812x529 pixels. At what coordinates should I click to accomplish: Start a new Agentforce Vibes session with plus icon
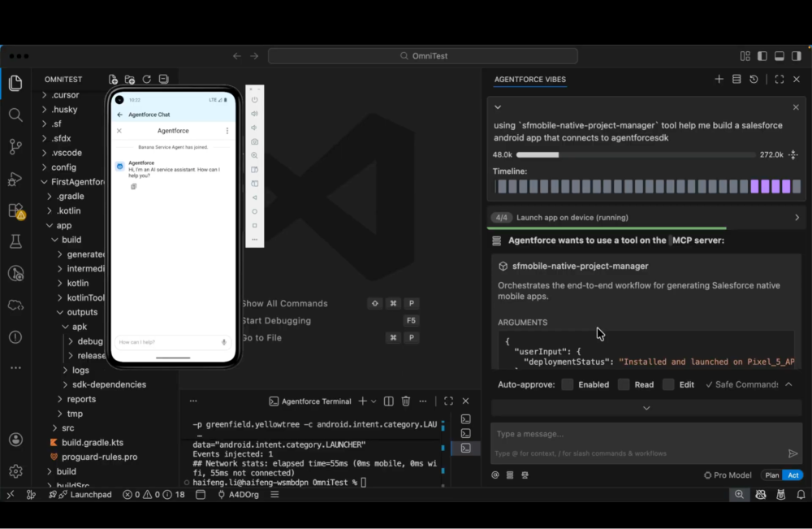point(719,79)
